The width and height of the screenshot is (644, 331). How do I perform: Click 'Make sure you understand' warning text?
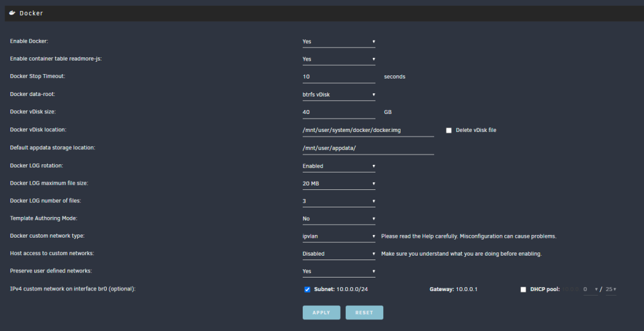461,254
